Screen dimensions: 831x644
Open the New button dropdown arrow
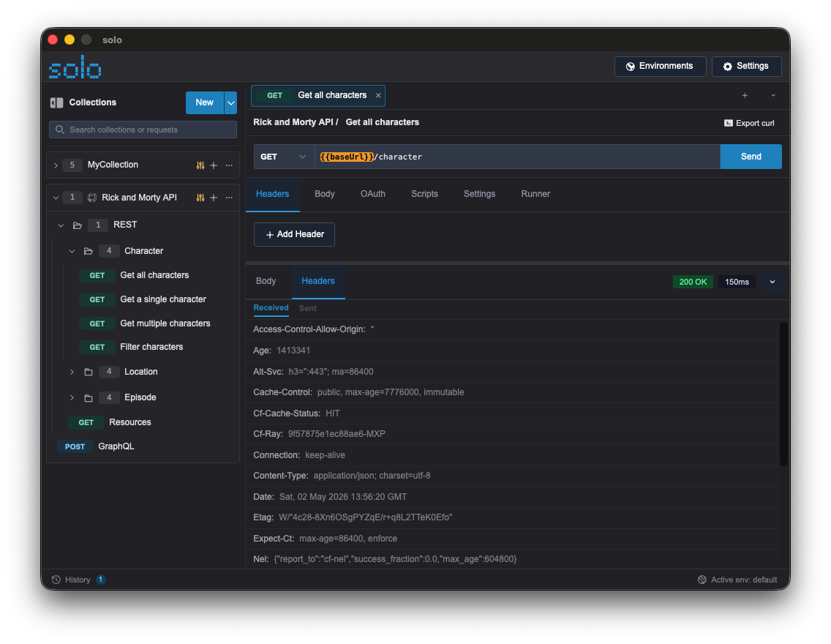pyautogui.click(x=231, y=103)
